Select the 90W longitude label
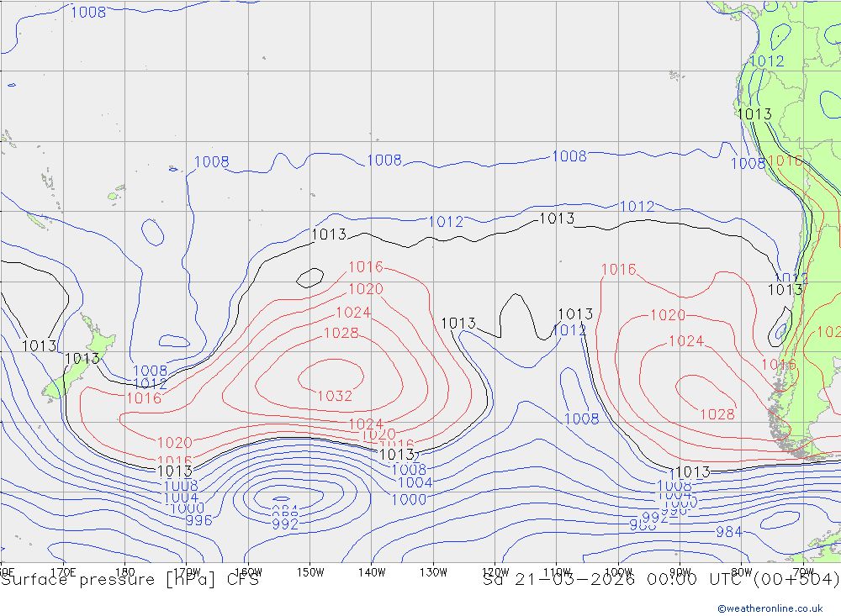This screenshot has height=616, width=841. 680,572
